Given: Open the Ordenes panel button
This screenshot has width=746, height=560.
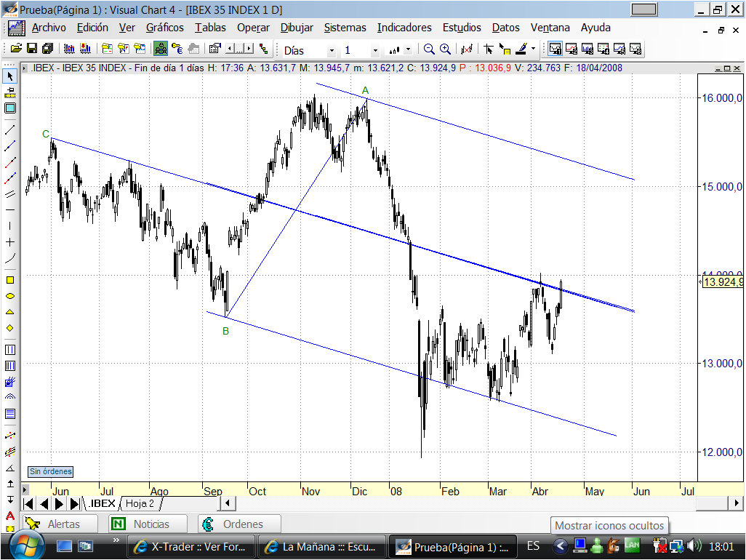Looking at the screenshot, I should [239, 524].
